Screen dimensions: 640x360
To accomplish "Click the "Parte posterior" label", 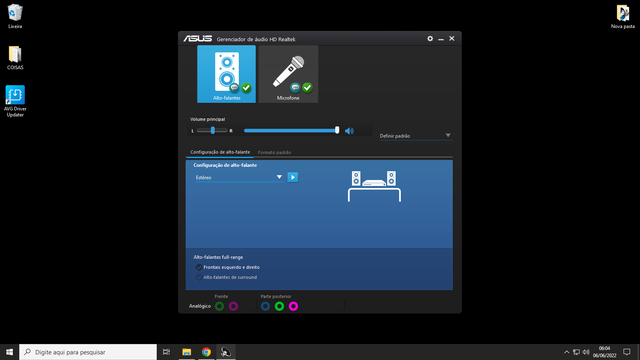I will click(x=276, y=296).
